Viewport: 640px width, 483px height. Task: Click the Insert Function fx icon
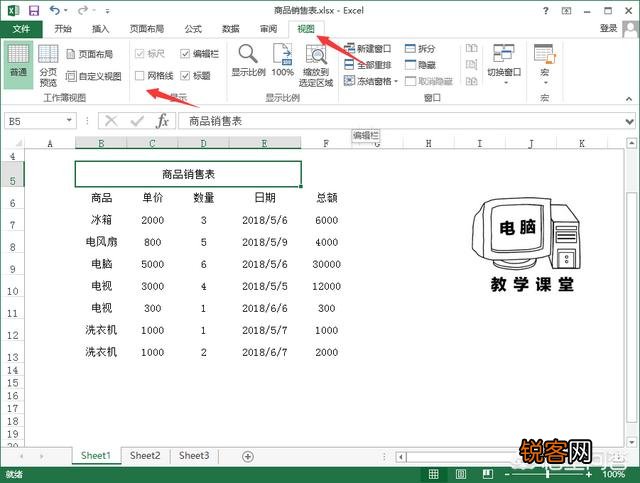[x=162, y=121]
